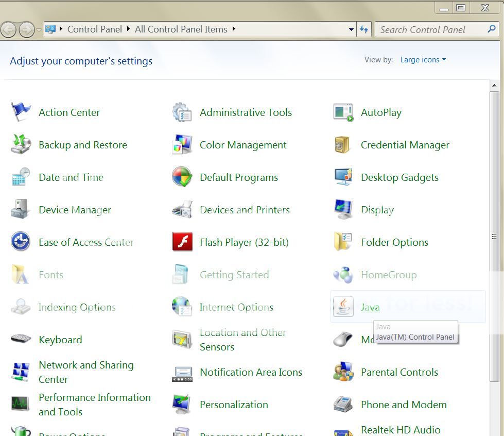The image size is (504, 436).
Task: Open the Mouse icon
Action: point(343,339)
